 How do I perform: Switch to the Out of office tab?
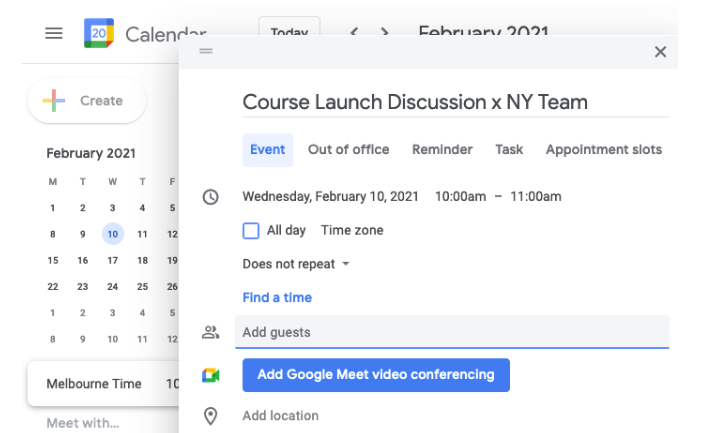coord(348,149)
